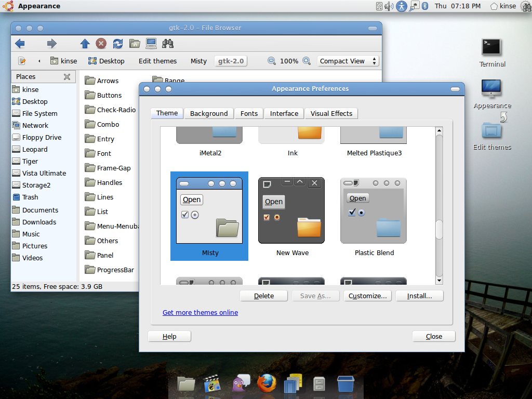Open accessibility icon in top panel
The image size is (532, 399).
tap(402, 6)
